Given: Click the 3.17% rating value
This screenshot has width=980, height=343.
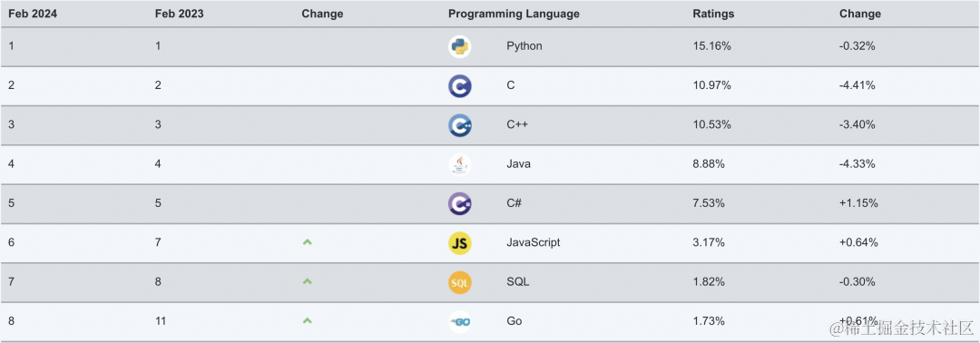Looking at the screenshot, I should (709, 242).
